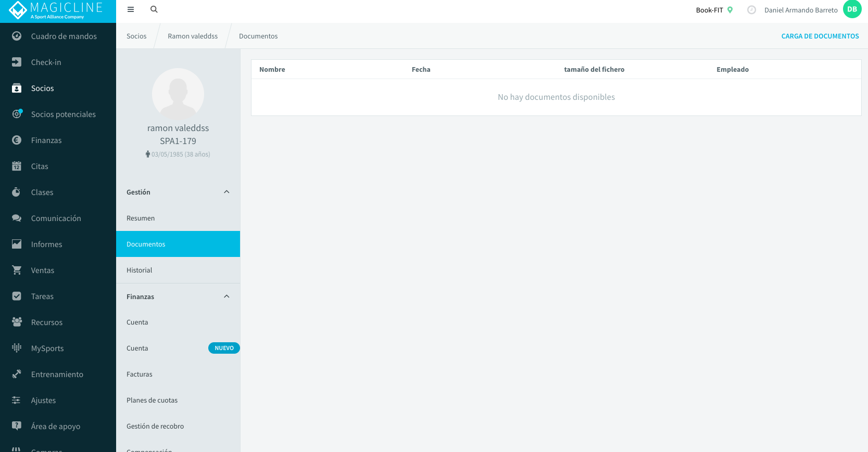Sort by Fecha column header

(x=421, y=69)
